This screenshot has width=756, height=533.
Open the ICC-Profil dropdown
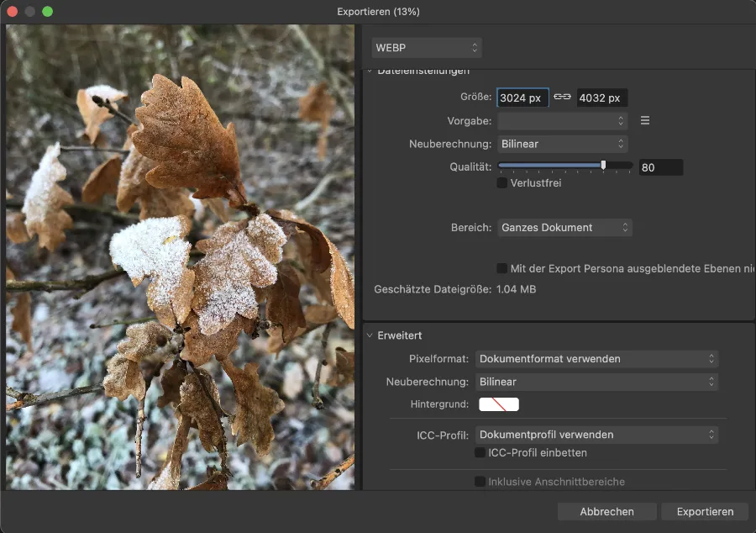click(596, 435)
